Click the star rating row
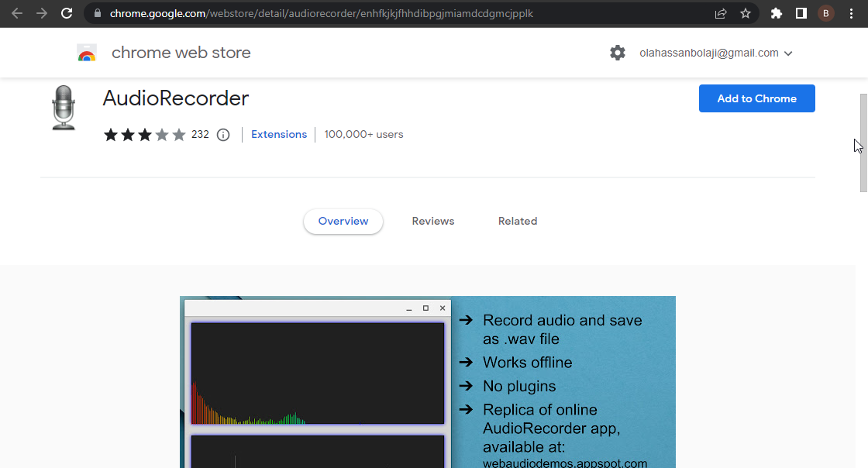Screen dimensions: 868x468 click(x=144, y=134)
